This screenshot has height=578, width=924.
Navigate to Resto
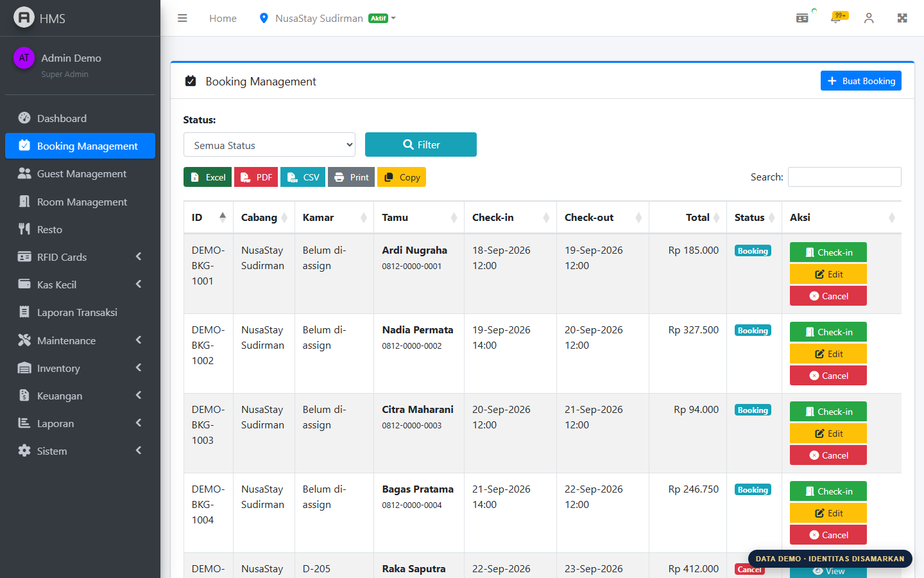pos(80,229)
